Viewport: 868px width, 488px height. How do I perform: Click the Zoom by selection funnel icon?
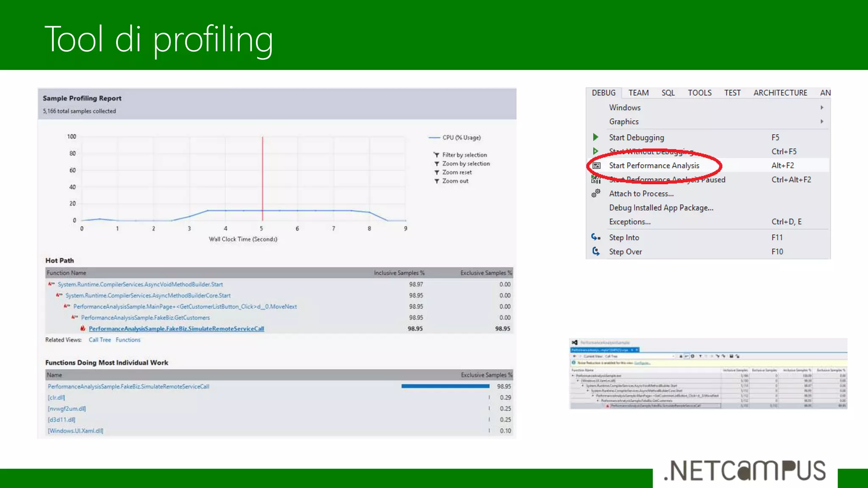pos(437,164)
